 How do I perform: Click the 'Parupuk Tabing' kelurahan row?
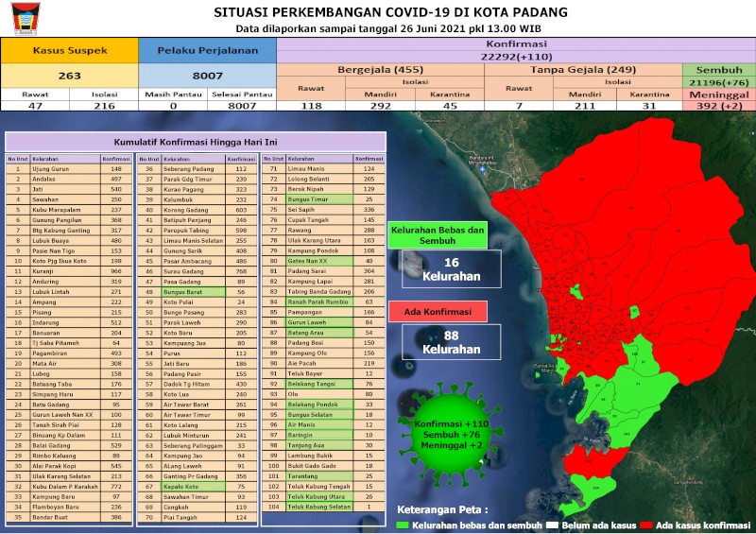click(x=198, y=230)
